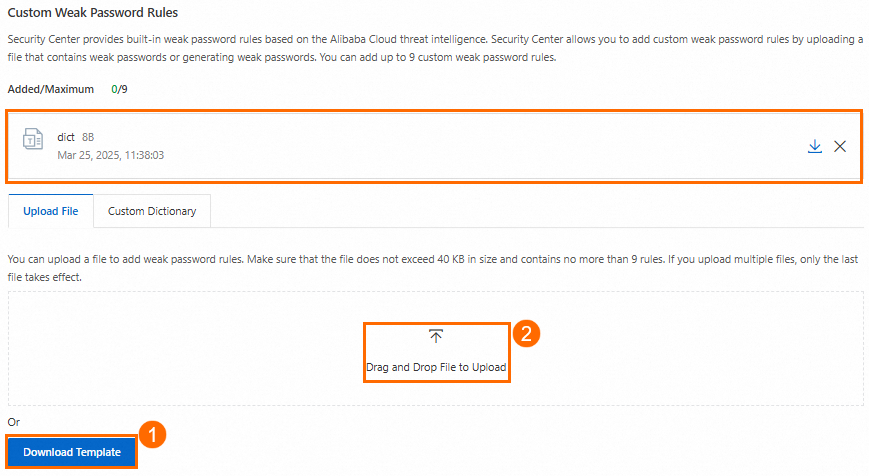Click the 0/9 added rules counter
The width and height of the screenshot is (869, 476).
(x=119, y=89)
